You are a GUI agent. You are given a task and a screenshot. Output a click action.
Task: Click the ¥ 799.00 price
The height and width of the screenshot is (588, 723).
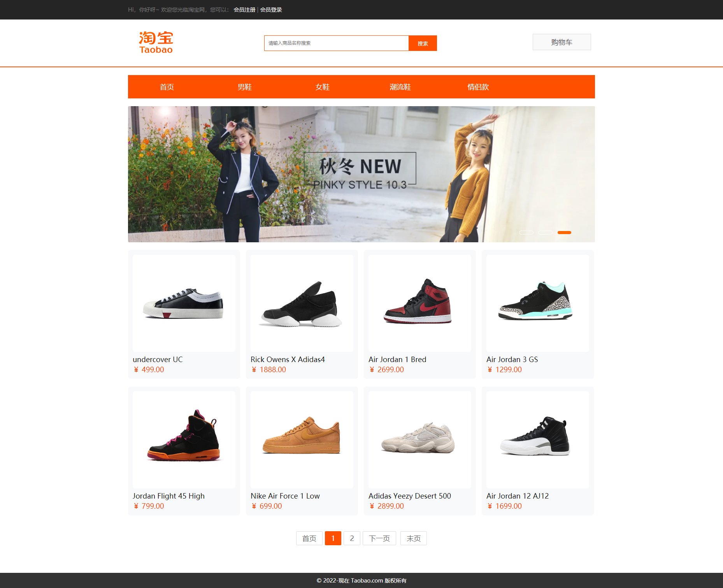[x=149, y=506]
